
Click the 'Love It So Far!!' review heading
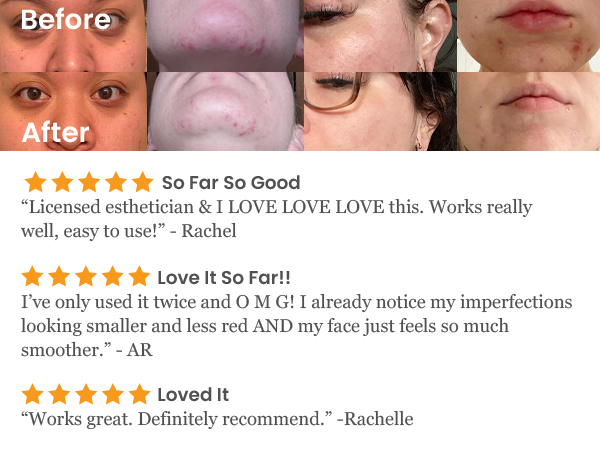pyautogui.click(x=224, y=277)
